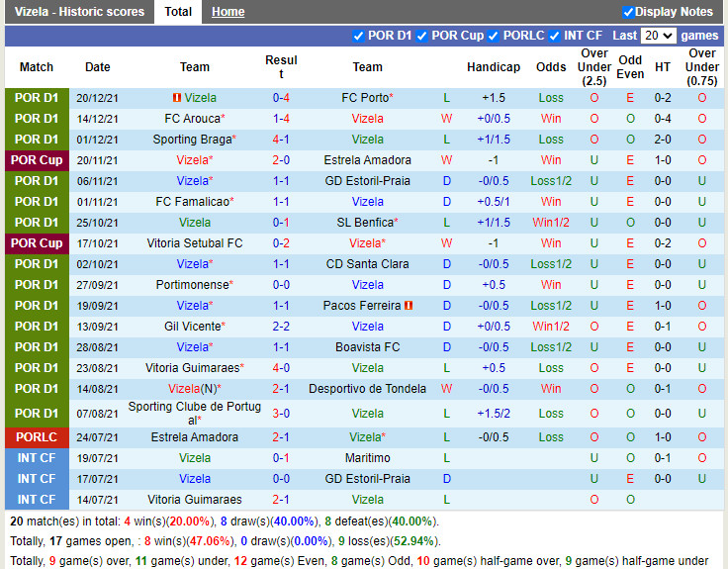Open the Vitoria Setubal FC team link
The width and height of the screenshot is (728, 569).
pos(195,243)
